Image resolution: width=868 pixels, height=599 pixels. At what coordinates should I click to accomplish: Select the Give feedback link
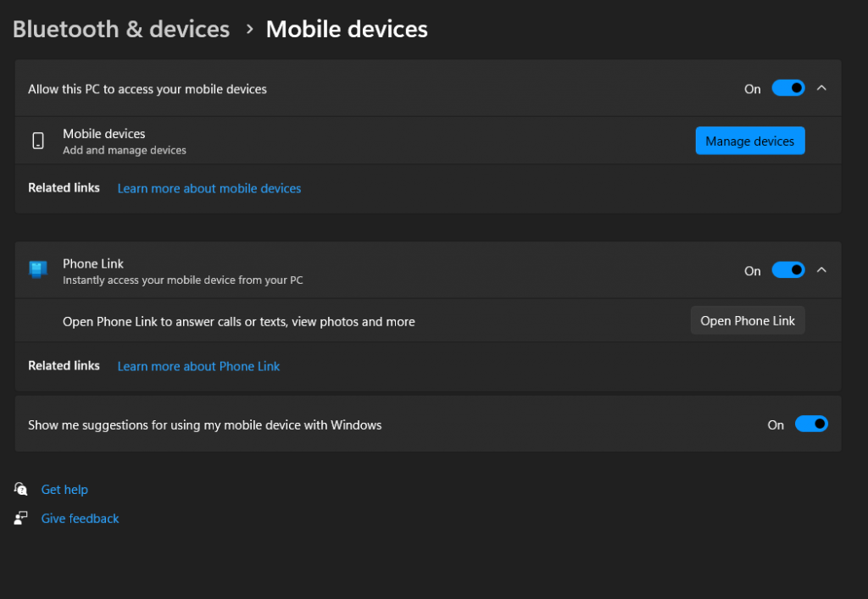80,518
